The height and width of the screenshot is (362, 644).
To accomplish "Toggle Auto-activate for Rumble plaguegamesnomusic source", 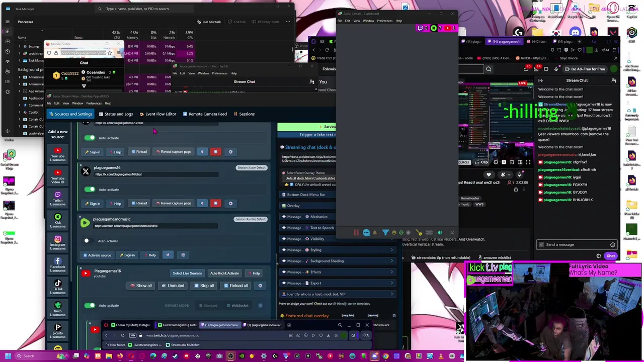I will tap(90, 241).
